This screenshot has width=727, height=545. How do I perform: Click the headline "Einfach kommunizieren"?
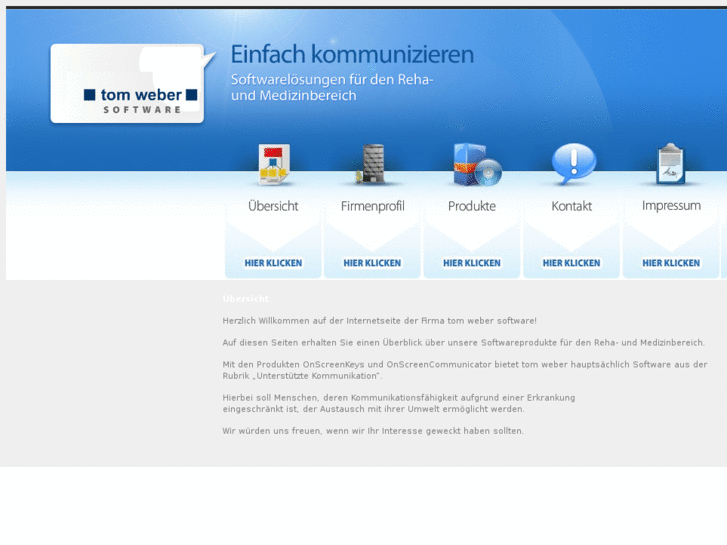click(352, 54)
